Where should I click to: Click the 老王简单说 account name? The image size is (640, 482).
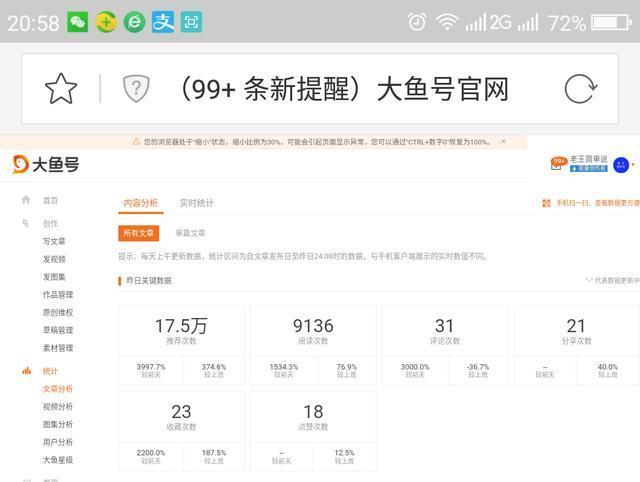tap(589, 159)
